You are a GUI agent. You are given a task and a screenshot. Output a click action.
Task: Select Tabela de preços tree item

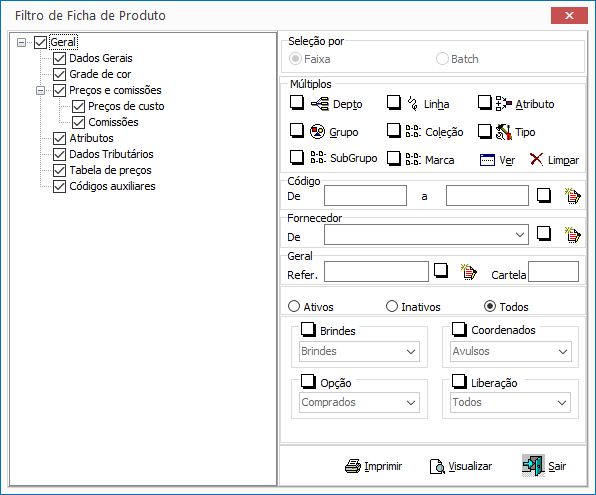[110, 170]
